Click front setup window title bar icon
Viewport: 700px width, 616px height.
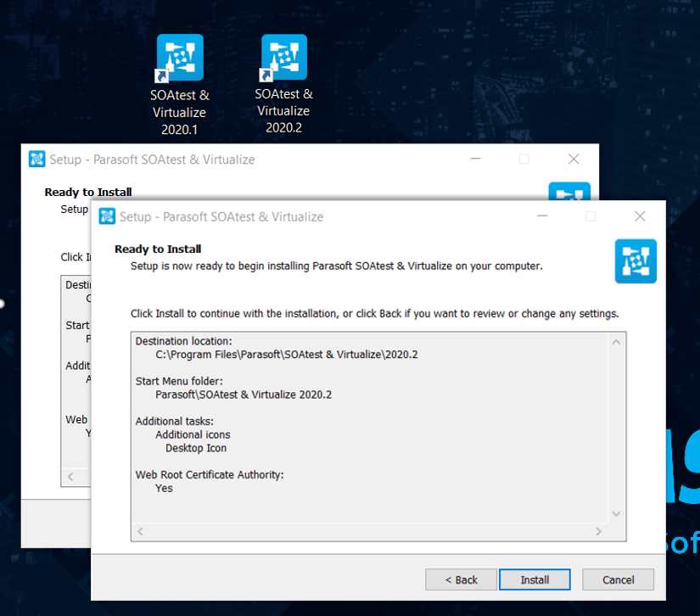tap(107, 216)
